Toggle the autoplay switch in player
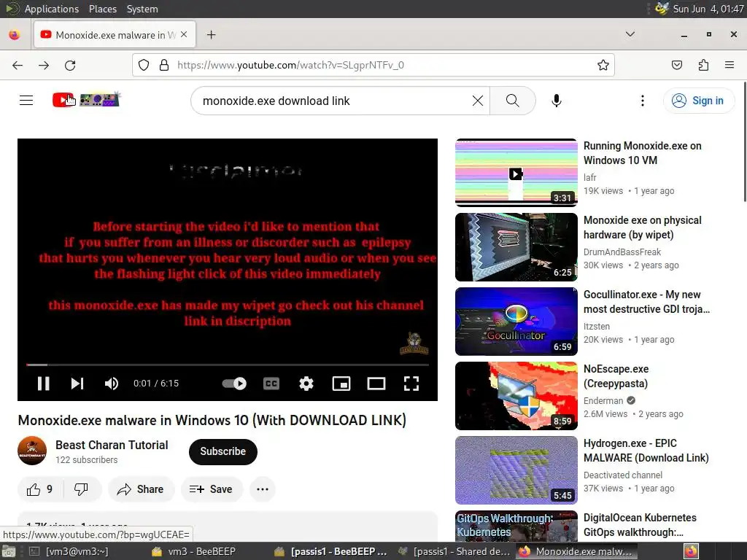747x560 pixels. pyautogui.click(x=234, y=384)
